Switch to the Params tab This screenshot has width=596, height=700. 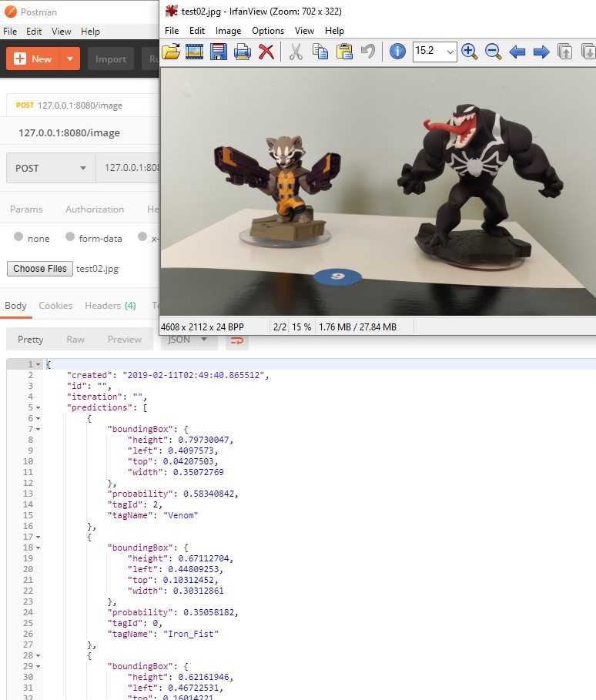(26, 209)
